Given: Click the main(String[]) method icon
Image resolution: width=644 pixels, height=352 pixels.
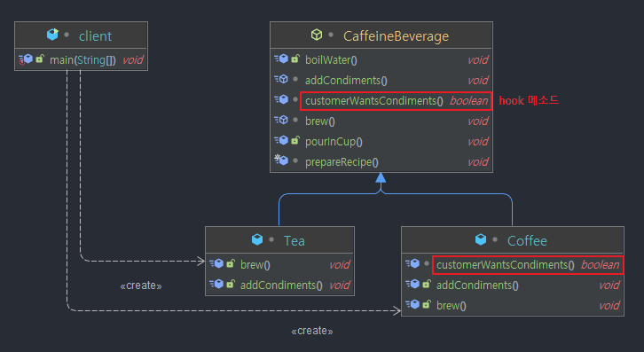Looking at the screenshot, I should (26, 59).
